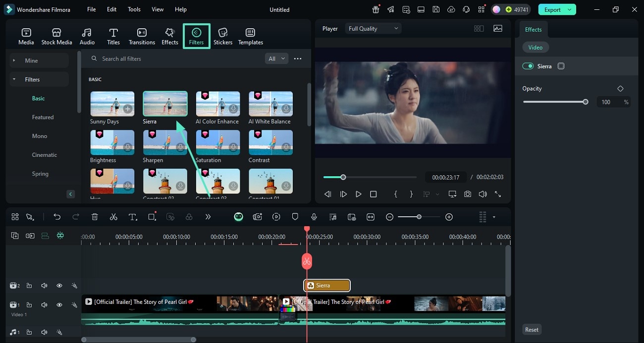Show more timeline tools with double chevron
Image resolution: width=644 pixels, height=343 pixels.
(x=208, y=217)
